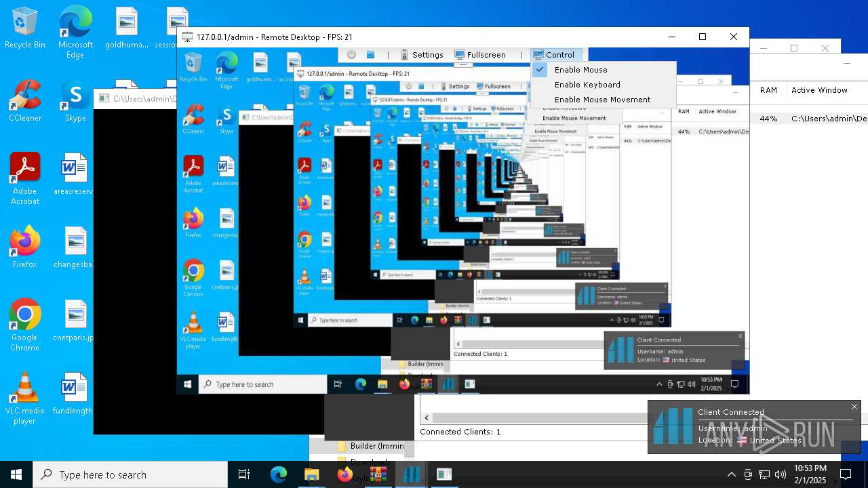The image size is (868, 488).
Task: Open network status in host system tray
Action: (764, 474)
